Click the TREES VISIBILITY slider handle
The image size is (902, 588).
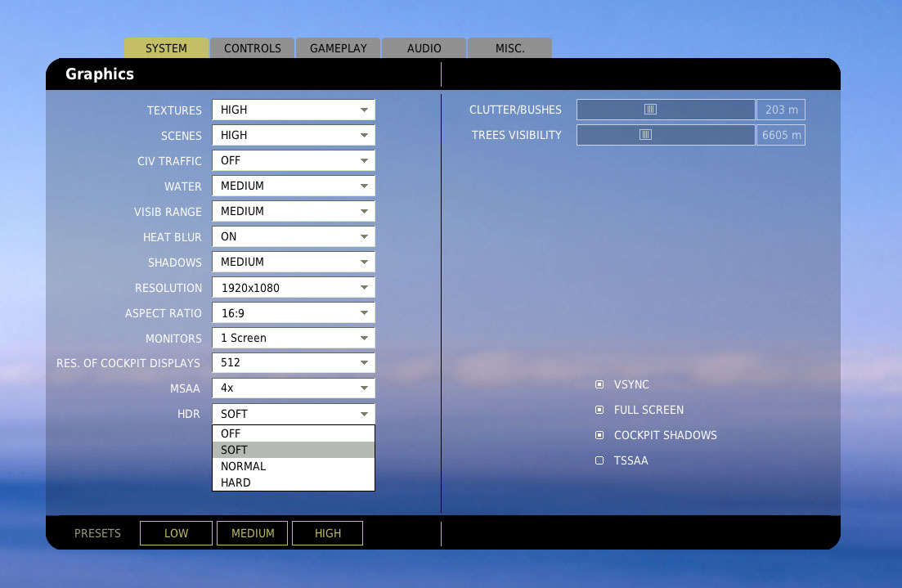pos(645,135)
